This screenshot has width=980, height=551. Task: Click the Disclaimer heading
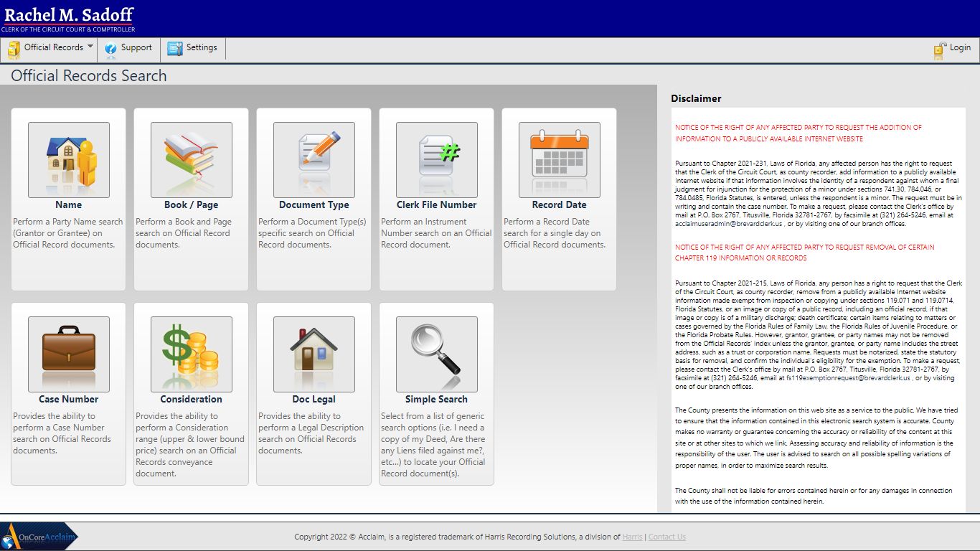point(696,98)
